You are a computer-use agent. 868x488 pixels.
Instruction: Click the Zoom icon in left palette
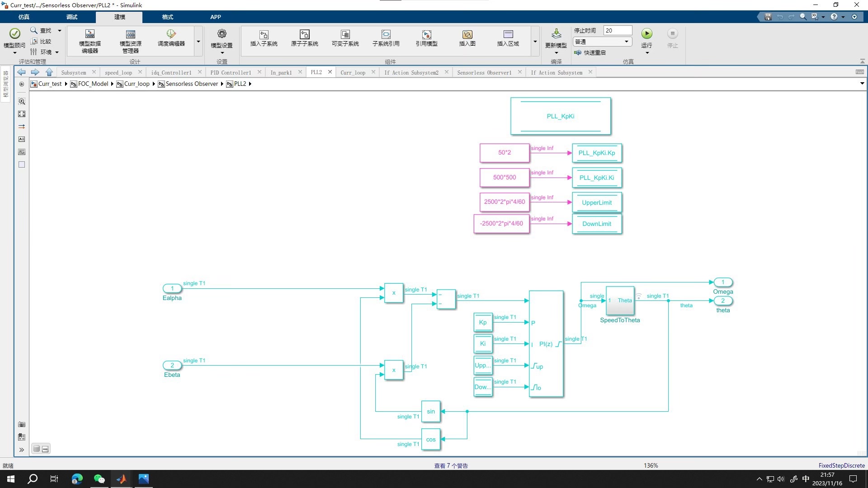pos(22,101)
